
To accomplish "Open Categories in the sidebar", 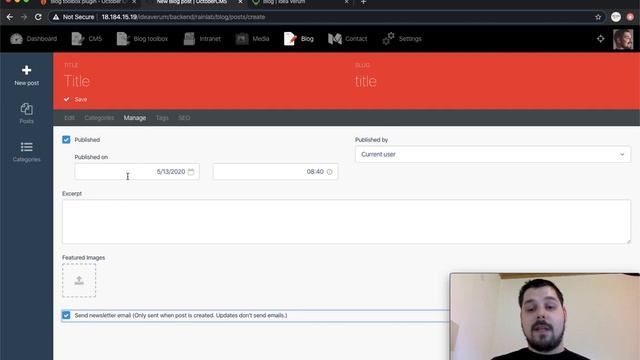I will pyautogui.click(x=27, y=152).
